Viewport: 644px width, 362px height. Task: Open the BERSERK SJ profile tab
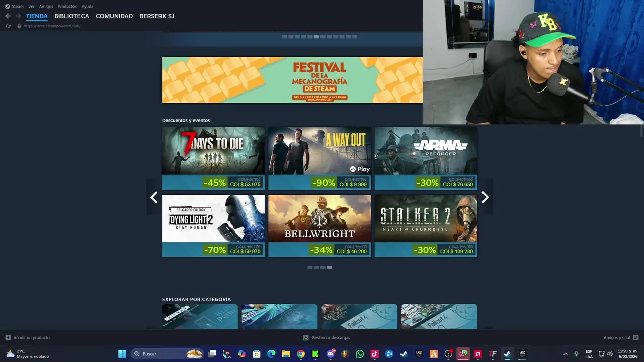click(157, 16)
